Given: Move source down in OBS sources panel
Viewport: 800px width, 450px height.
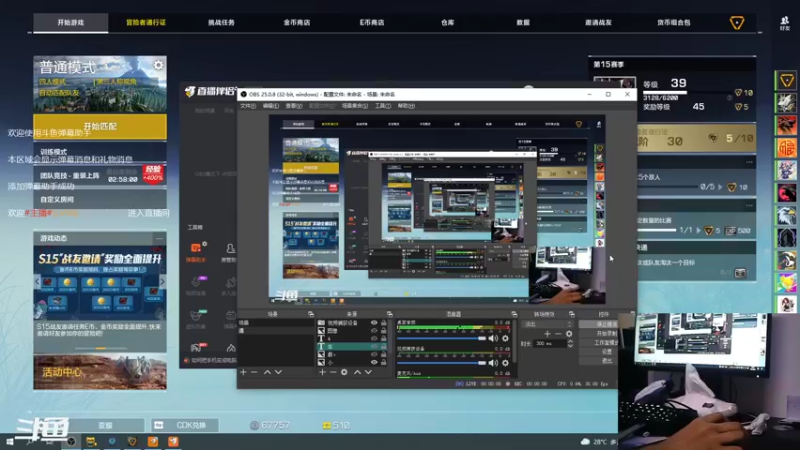Looking at the screenshot, I should 368,372.
